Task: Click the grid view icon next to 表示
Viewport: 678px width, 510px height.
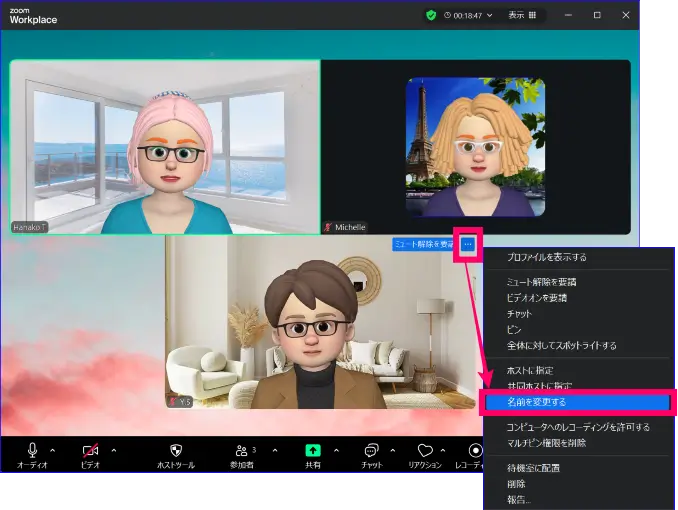Action: (x=532, y=15)
